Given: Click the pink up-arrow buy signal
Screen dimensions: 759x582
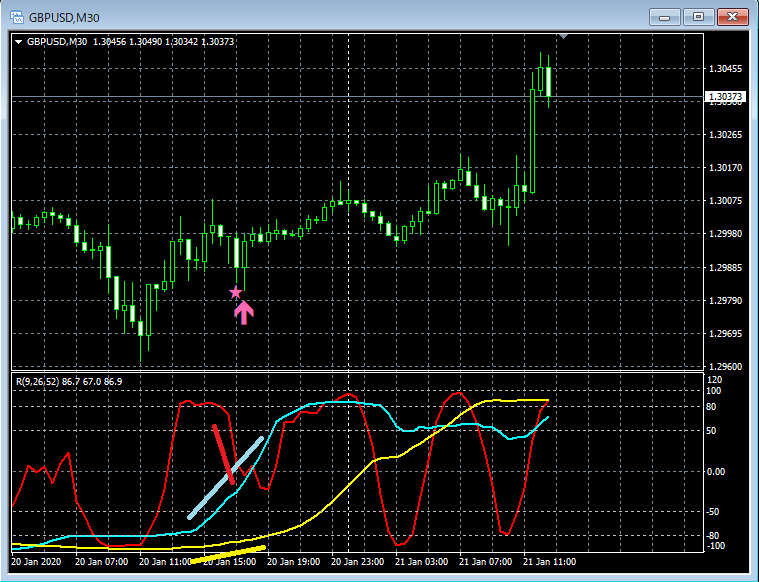Looking at the screenshot, I should pos(244,313).
